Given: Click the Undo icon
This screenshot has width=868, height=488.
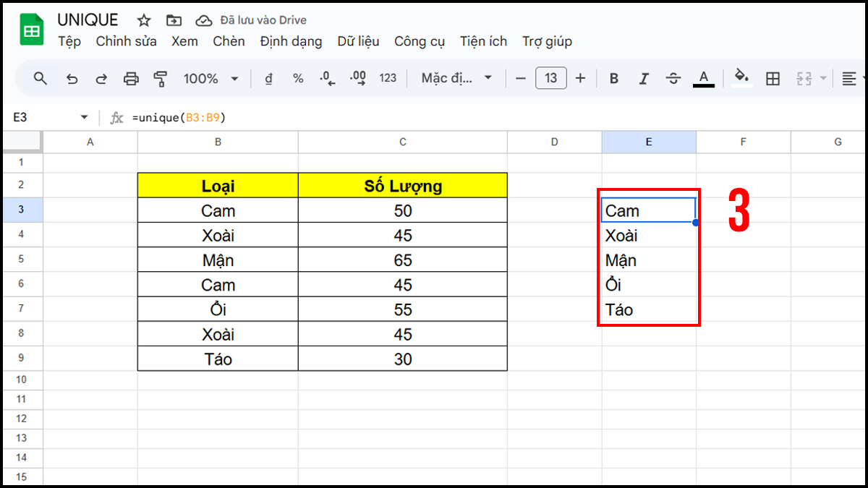Looking at the screenshot, I should [x=72, y=78].
